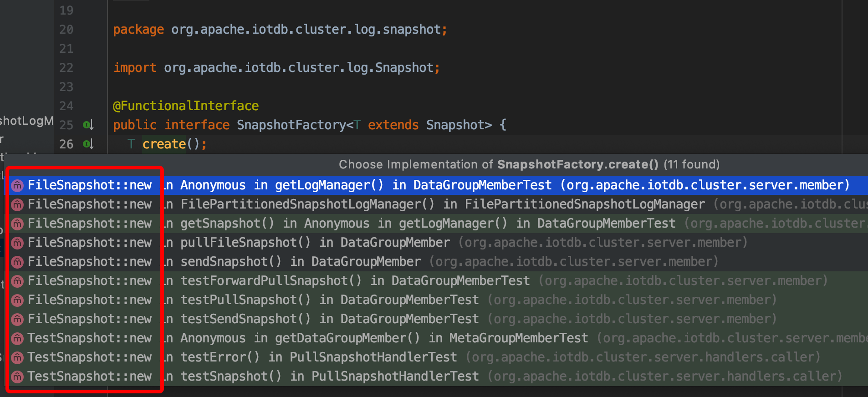Click method icon of testForwardPullSnapshot() row
This screenshot has width=868, height=397.
(x=17, y=281)
